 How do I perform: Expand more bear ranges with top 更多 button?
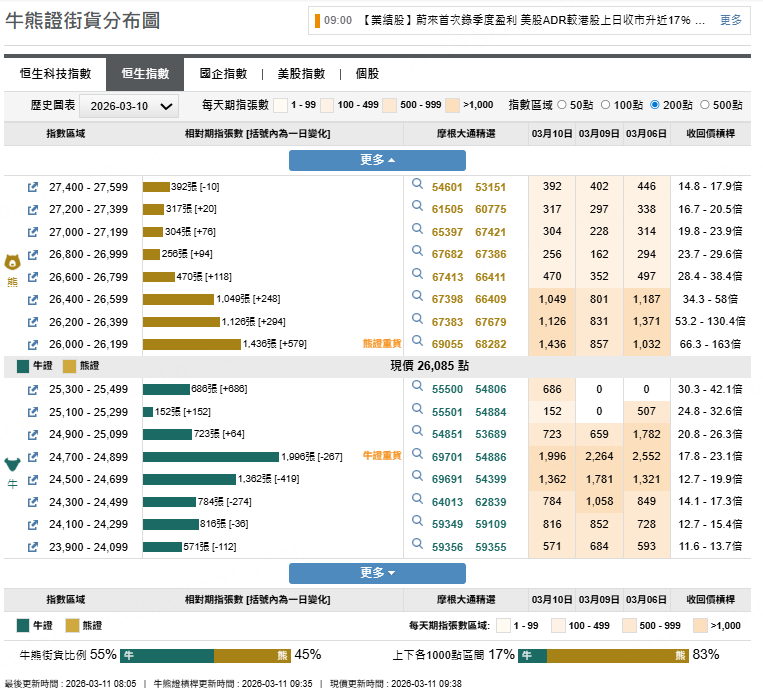[x=377, y=160]
